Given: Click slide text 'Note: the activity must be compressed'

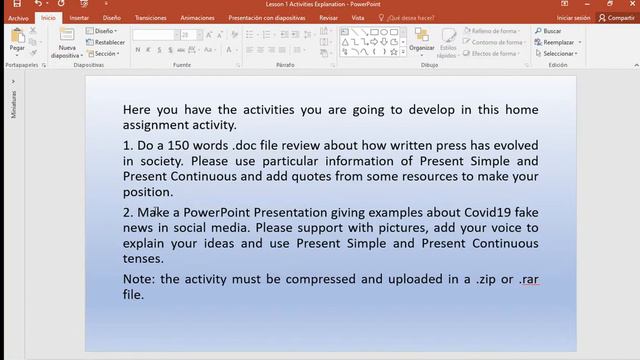Looking at the screenshot, I should click(x=240, y=279).
